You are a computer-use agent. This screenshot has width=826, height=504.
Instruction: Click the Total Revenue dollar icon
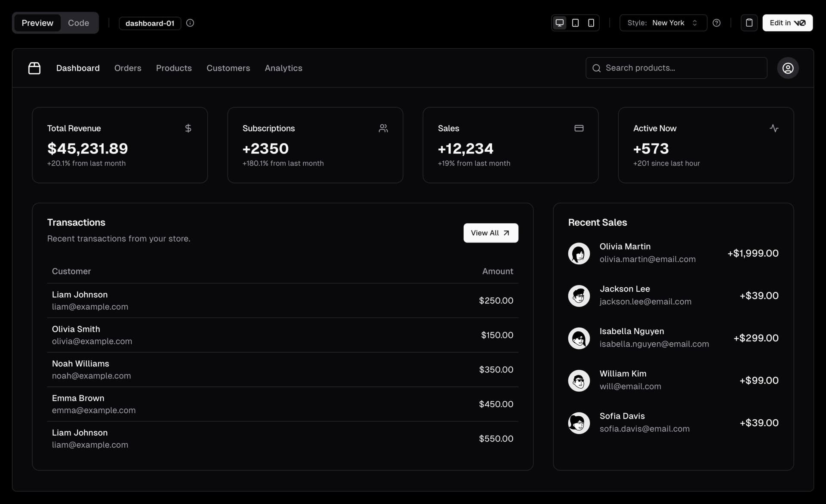point(188,128)
